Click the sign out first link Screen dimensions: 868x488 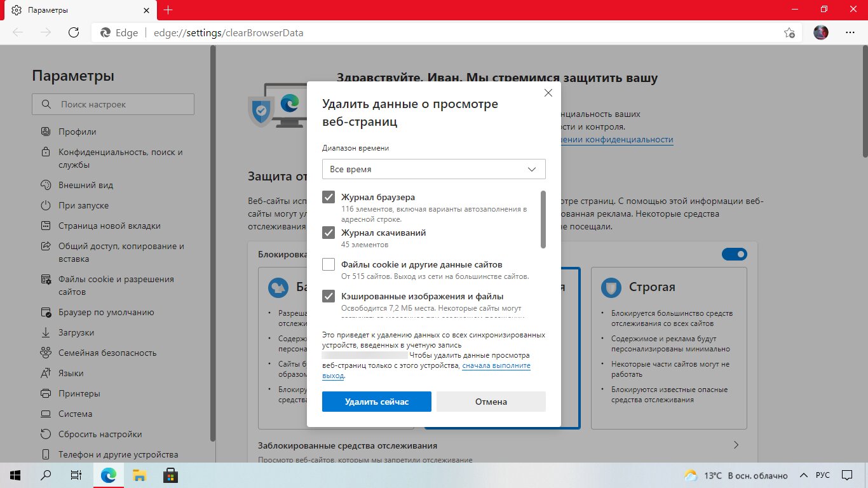pyautogui.click(x=496, y=365)
